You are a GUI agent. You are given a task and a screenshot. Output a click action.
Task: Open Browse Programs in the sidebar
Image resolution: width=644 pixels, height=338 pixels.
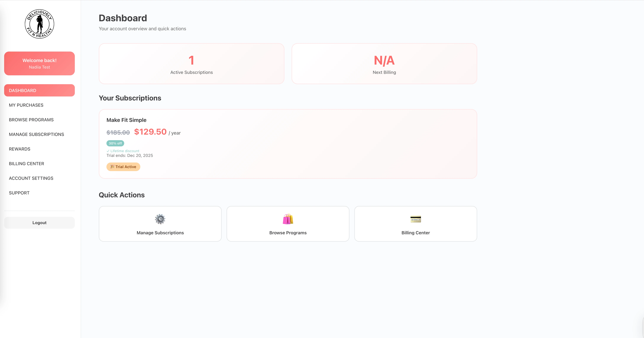(x=31, y=120)
